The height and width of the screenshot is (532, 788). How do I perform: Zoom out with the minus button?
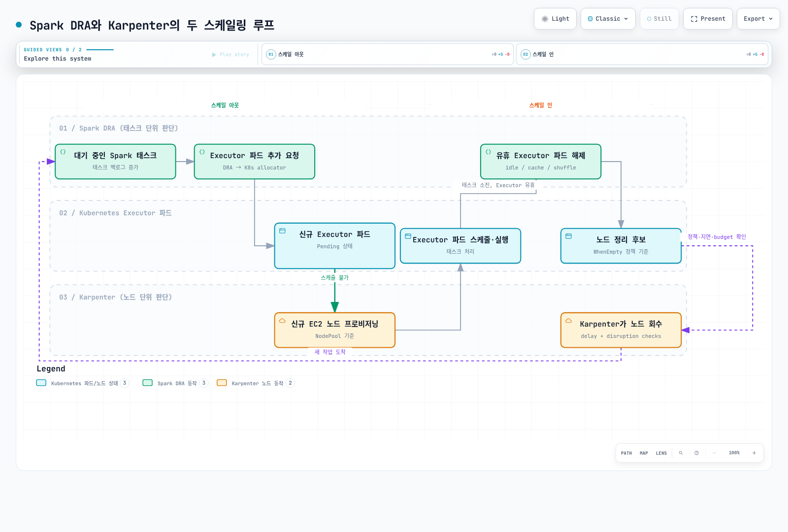714,453
